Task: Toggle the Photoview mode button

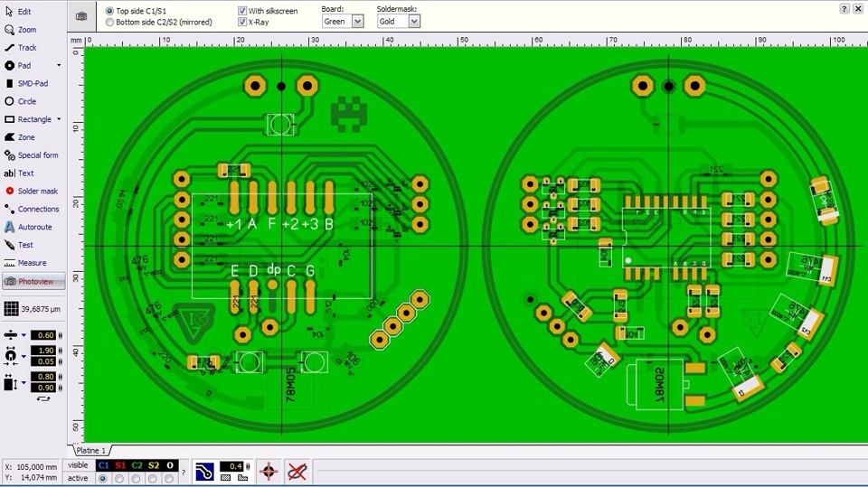Action: 33,281
